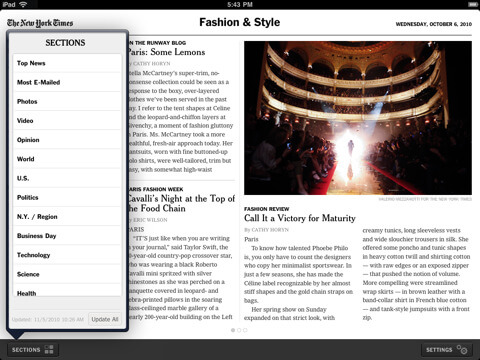This screenshot has width=480, height=360.
Task: Go to the second page dot
Action: pyautogui.click(x=239, y=330)
